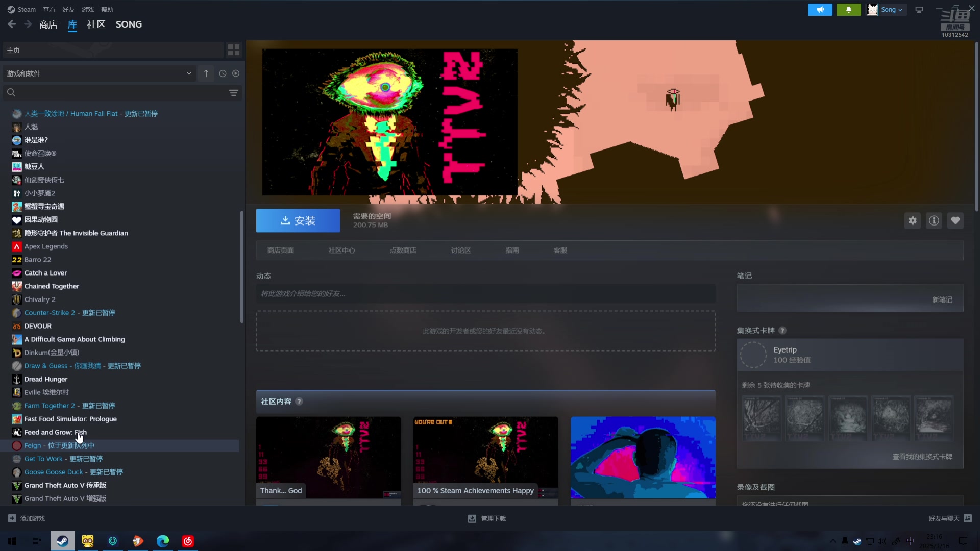Toggle the collections grid view icon

pyautogui.click(x=234, y=49)
